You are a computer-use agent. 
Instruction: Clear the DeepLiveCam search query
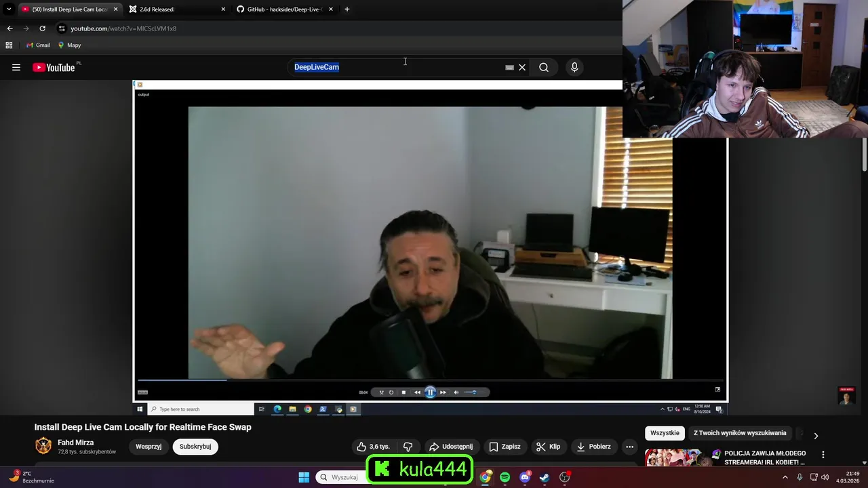522,67
